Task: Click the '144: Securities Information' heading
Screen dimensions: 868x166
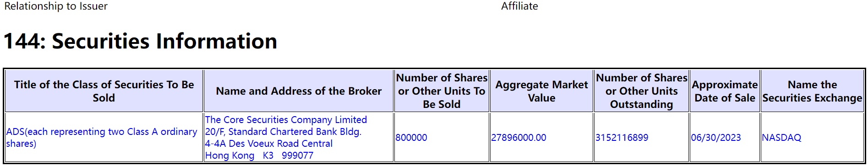Action: click(140, 41)
